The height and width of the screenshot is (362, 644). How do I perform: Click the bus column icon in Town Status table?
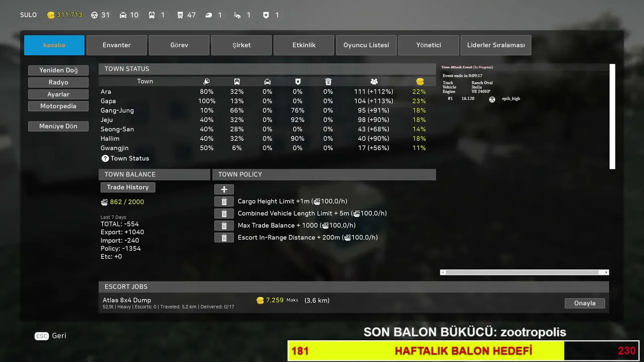(x=237, y=81)
